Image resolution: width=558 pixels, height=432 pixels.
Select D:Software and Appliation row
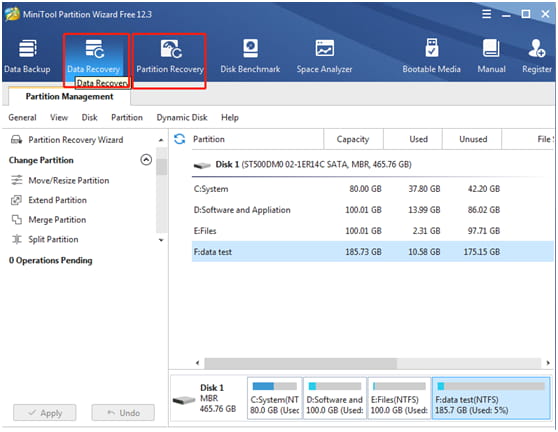[x=373, y=210]
